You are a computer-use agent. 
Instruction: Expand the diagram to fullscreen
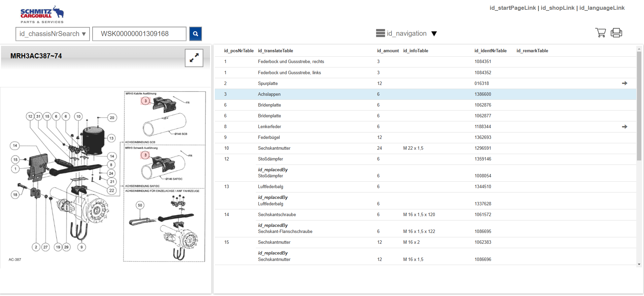pos(194,58)
